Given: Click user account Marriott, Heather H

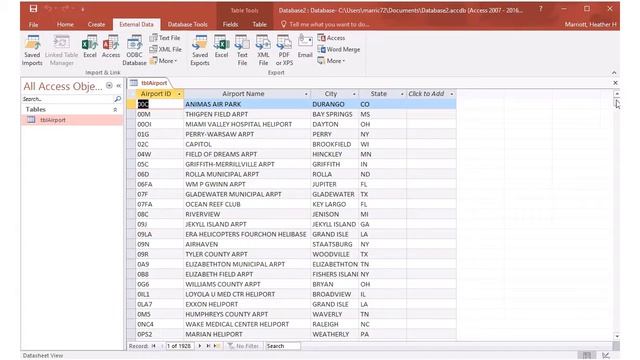Looking at the screenshot, I should click(x=590, y=24).
